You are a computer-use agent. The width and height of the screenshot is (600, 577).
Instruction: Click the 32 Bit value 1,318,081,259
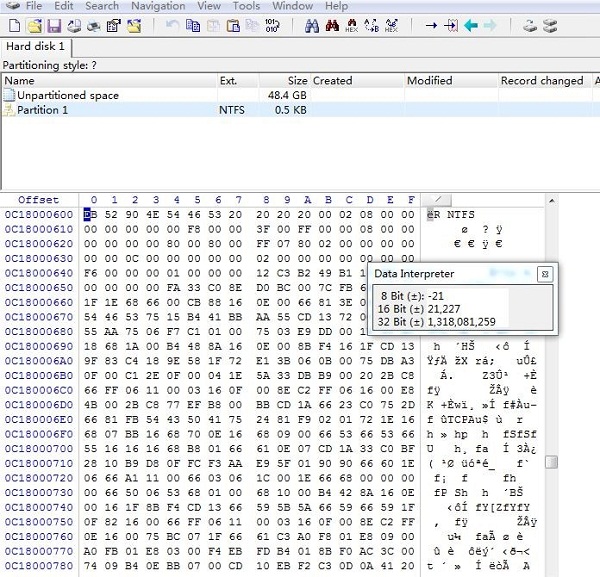461,322
